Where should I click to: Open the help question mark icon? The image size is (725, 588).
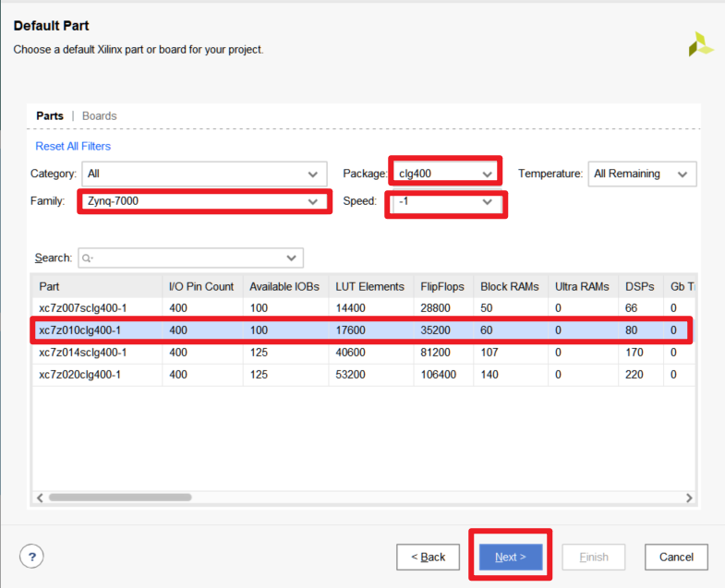pos(31,556)
